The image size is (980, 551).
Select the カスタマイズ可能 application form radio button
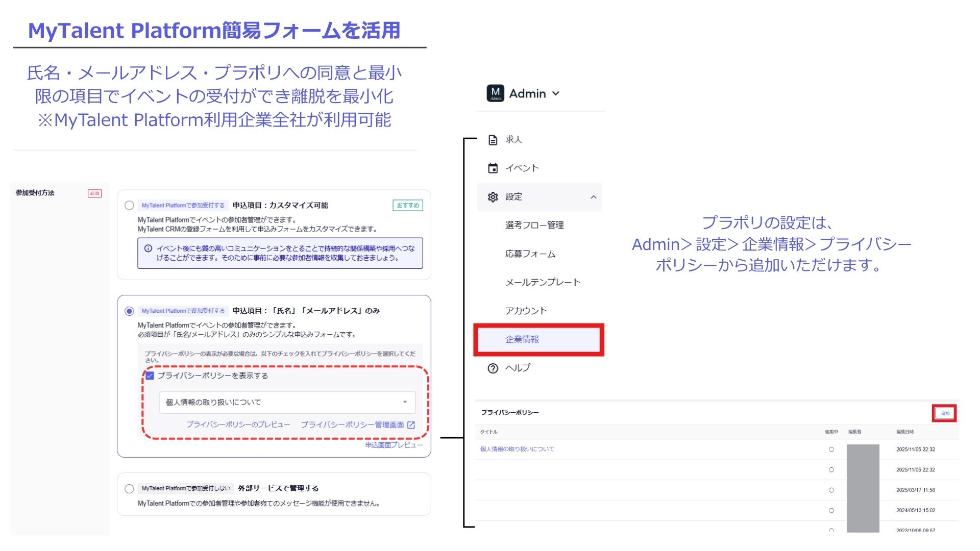click(x=129, y=205)
